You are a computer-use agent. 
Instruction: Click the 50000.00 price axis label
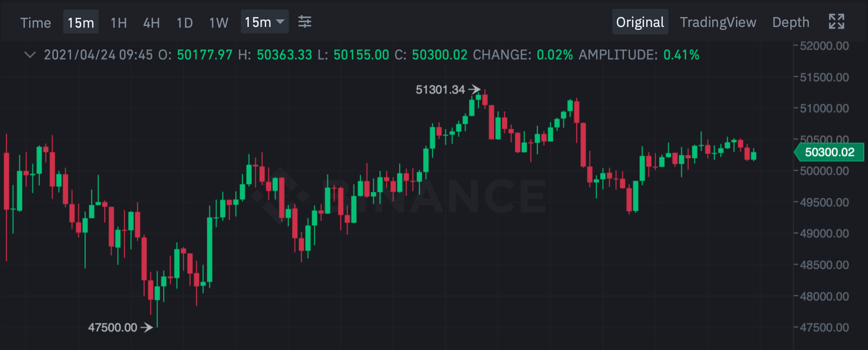[824, 171]
